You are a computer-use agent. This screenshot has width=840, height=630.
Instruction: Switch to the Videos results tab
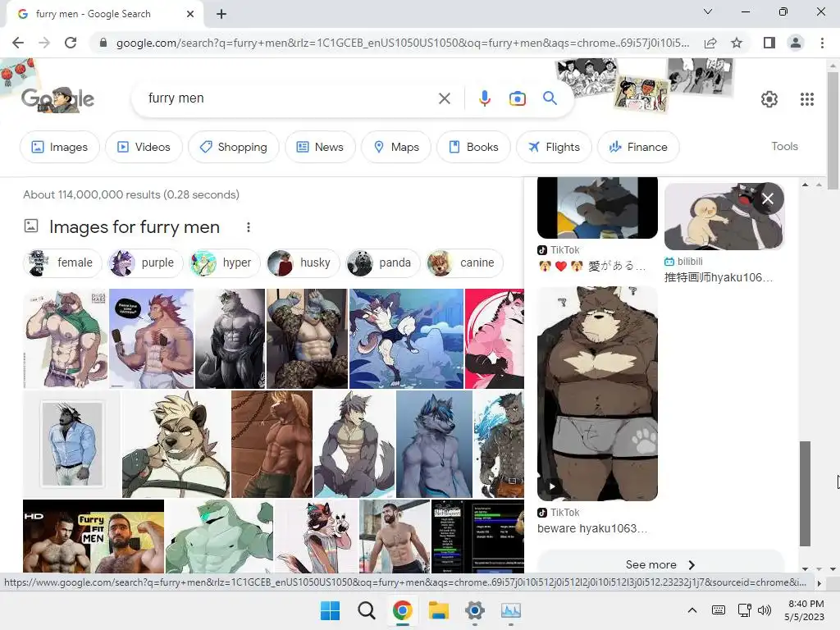(144, 147)
